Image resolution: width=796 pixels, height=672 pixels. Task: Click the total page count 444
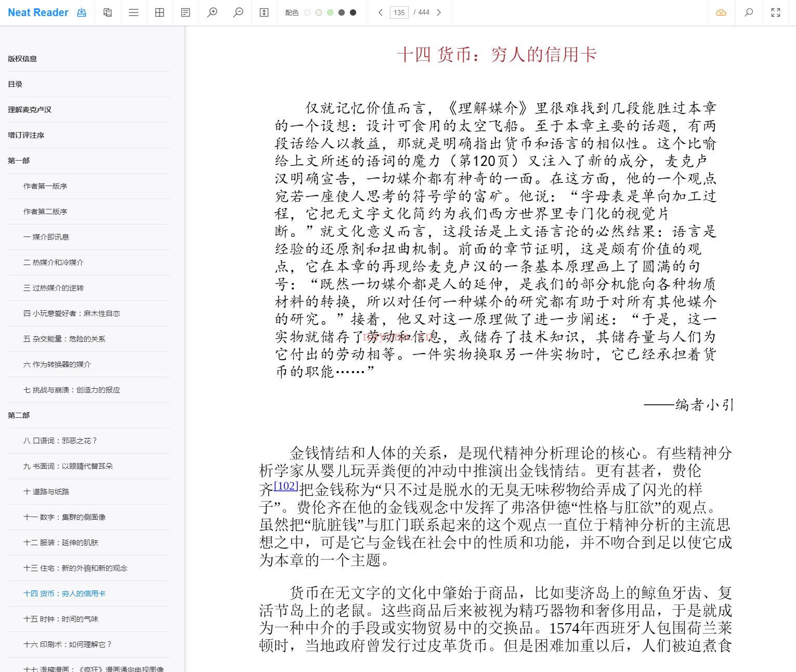point(424,12)
